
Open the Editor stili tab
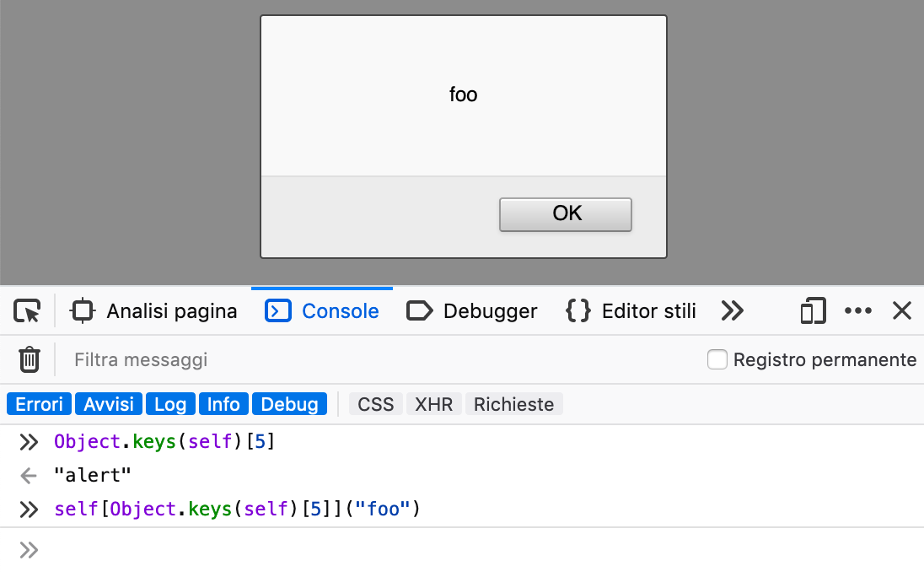click(x=631, y=311)
